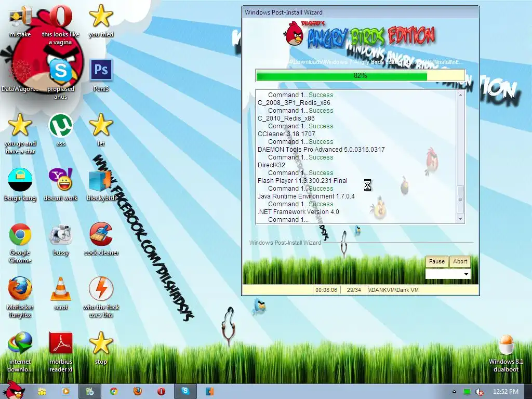Launch Opera from the taskbar

[161, 392]
